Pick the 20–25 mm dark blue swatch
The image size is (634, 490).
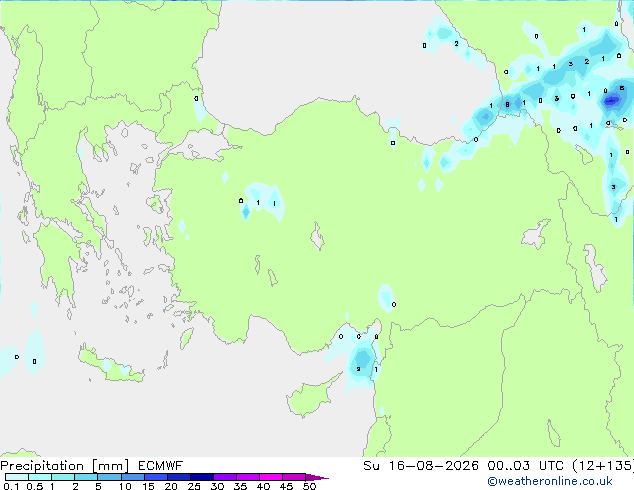[x=178, y=477]
